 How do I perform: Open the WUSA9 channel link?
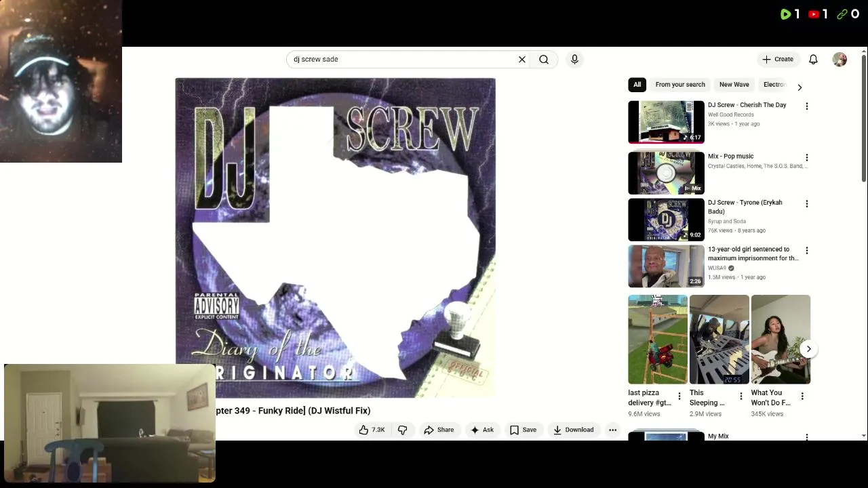click(717, 268)
